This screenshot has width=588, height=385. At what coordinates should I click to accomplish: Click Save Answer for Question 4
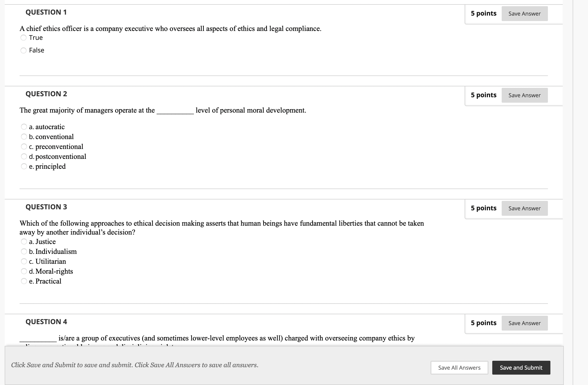click(x=524, y=323)
